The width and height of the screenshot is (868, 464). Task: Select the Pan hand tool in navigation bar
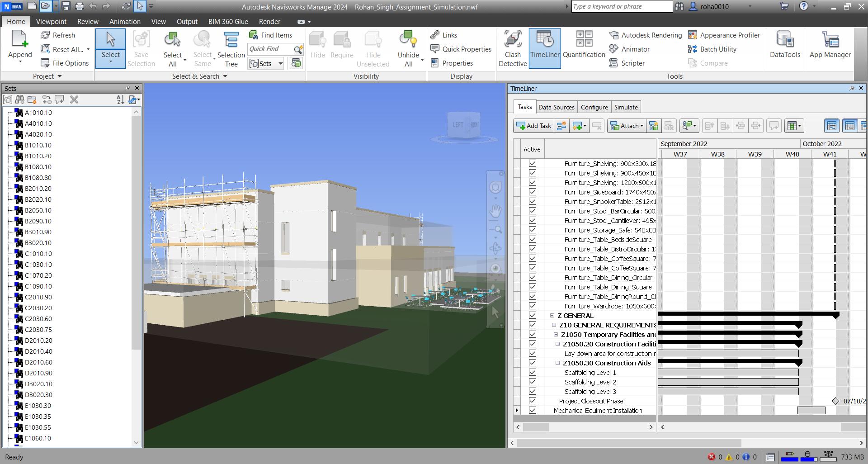coord(495,211)
